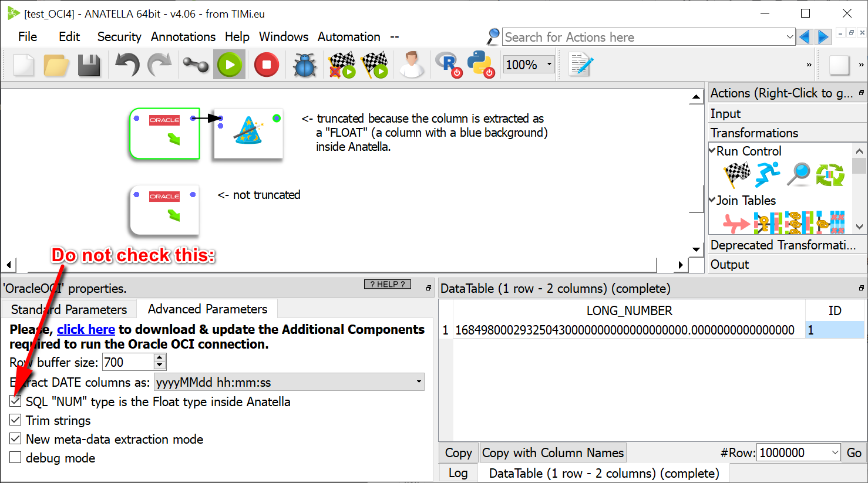
Task: Save with the floppy disk icon
Action: pos(89,65)
